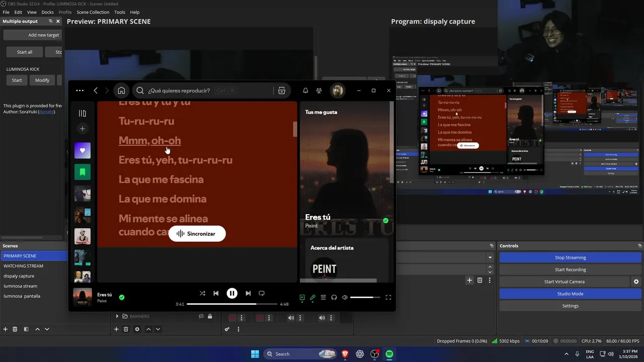Toggle the Studio Mode button
Viewport: 644px width, 362px height.
pos(571,294)
